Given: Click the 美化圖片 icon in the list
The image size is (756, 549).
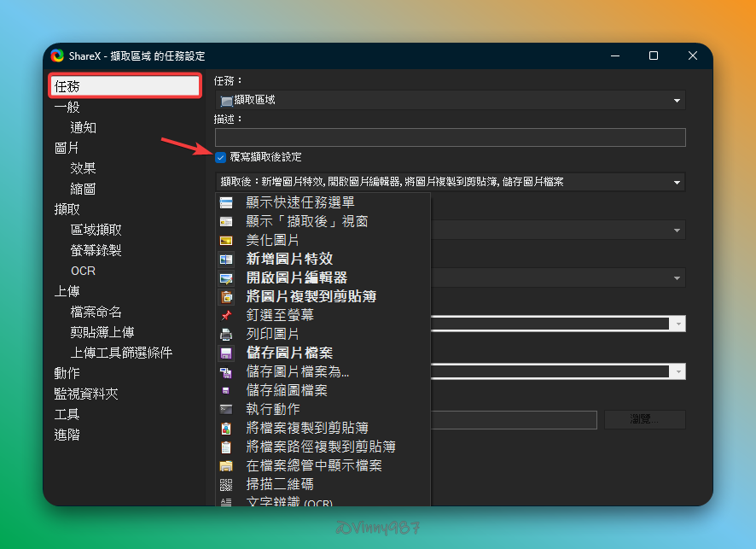Looking at the screenshot, I should point(226,240).
